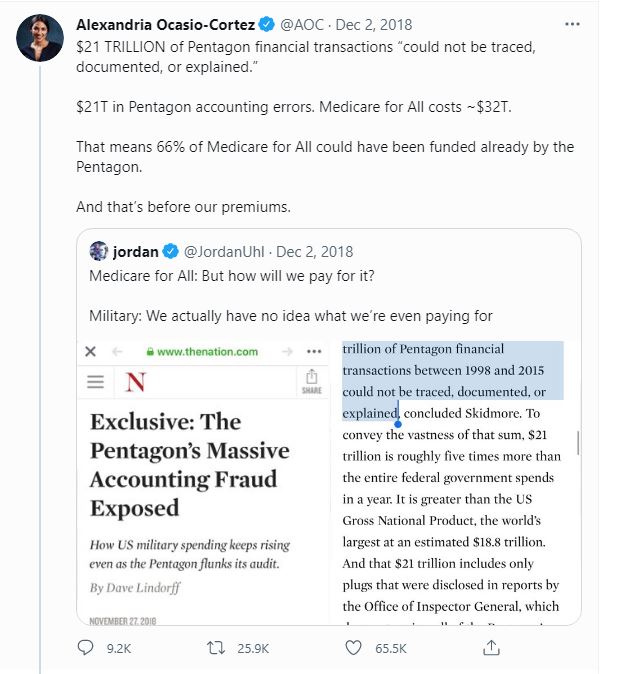
Task: Share the tweet via share icon
Action: click(x=490, y=648)
